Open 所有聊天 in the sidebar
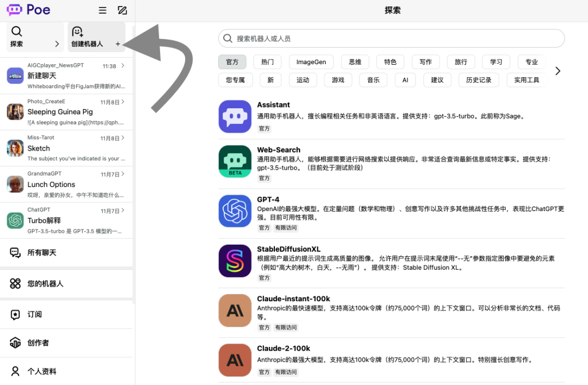588x385 pixels. [x=66, y=252]
